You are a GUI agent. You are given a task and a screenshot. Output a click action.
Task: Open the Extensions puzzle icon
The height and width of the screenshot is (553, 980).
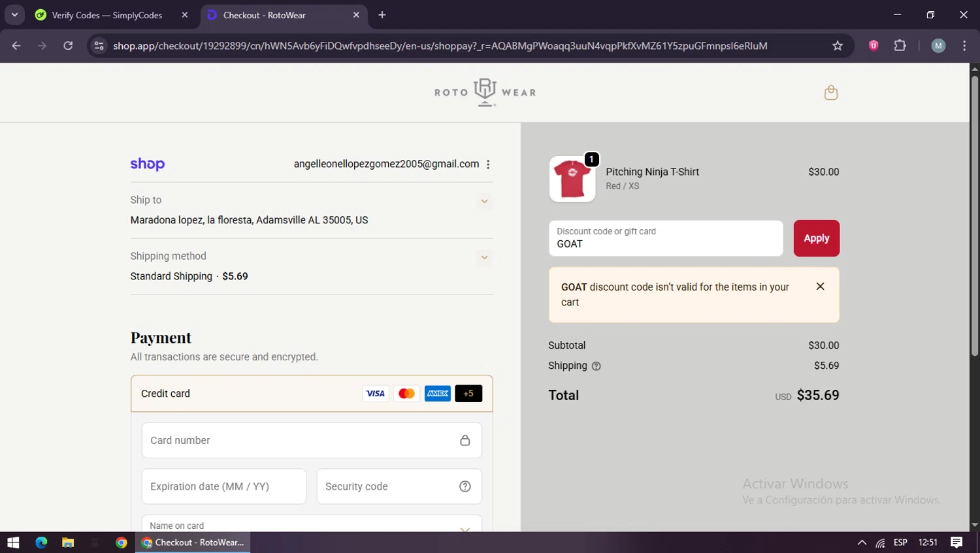pos(900,46)
